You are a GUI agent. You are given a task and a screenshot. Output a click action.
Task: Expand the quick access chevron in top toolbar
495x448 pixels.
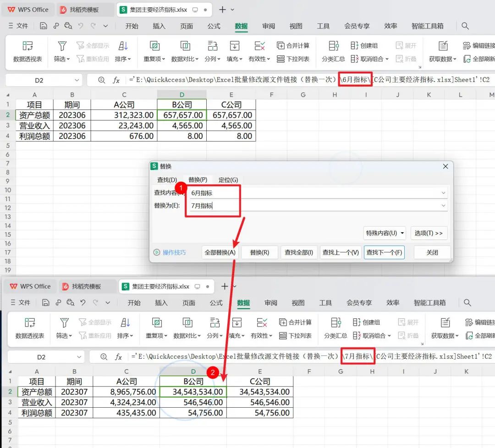(105, 26)
